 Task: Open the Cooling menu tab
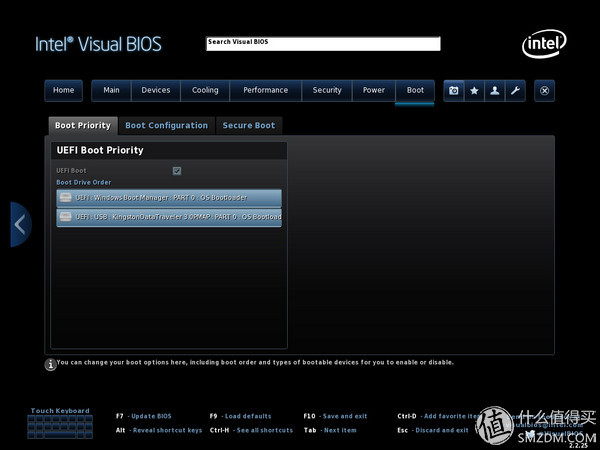[x=205, y=91]
